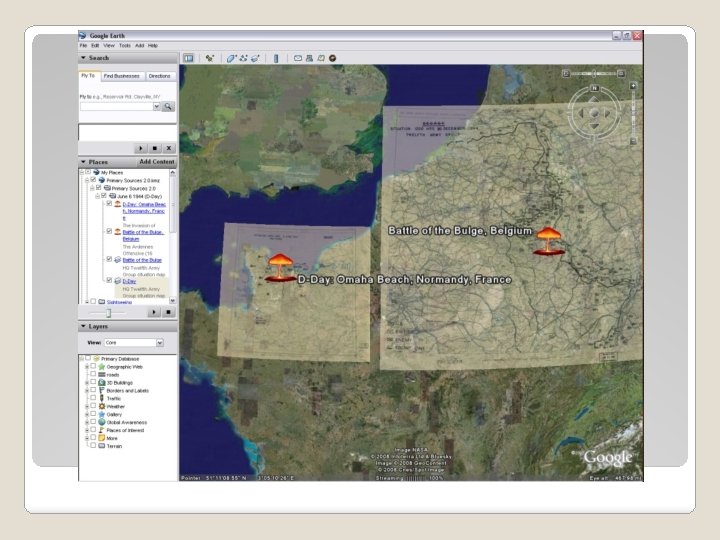This screenshot has height=540, width=720.
Task: Click the Places opacity slider
Action: [x=110, y=312]
